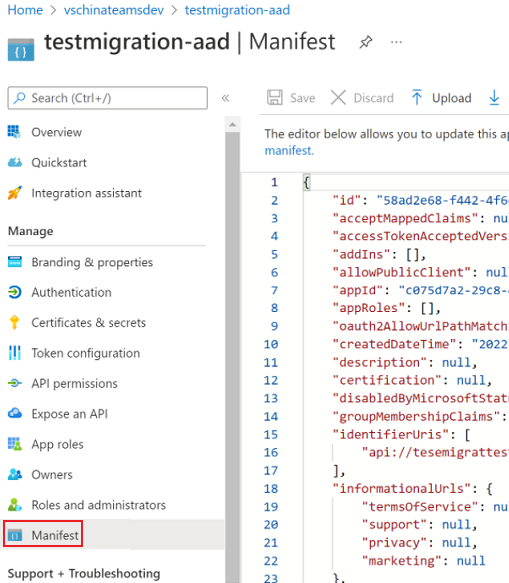
Task: Open testmigration-aad breadcrumb link
Action: click(x=237, y=10)
